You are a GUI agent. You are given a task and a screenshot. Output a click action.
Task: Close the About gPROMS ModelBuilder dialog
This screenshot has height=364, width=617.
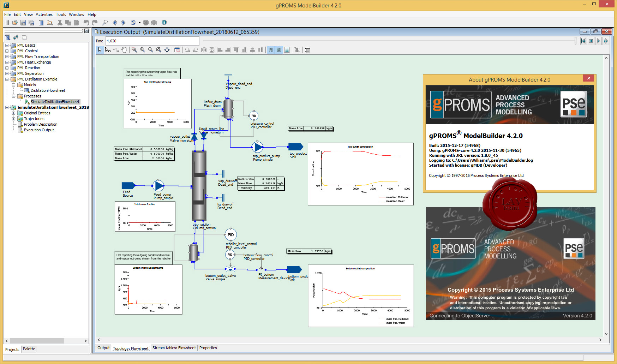click(x=588, y=78)
